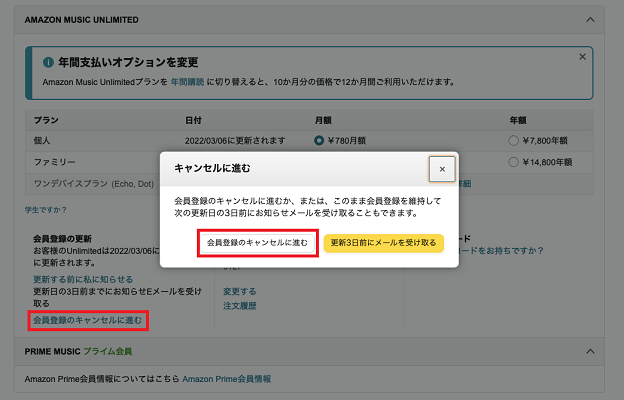The height and width of the screenshot is (400, 624).
Task: Open the 年間購読 link in banner
Action: (x=187, y=82)
